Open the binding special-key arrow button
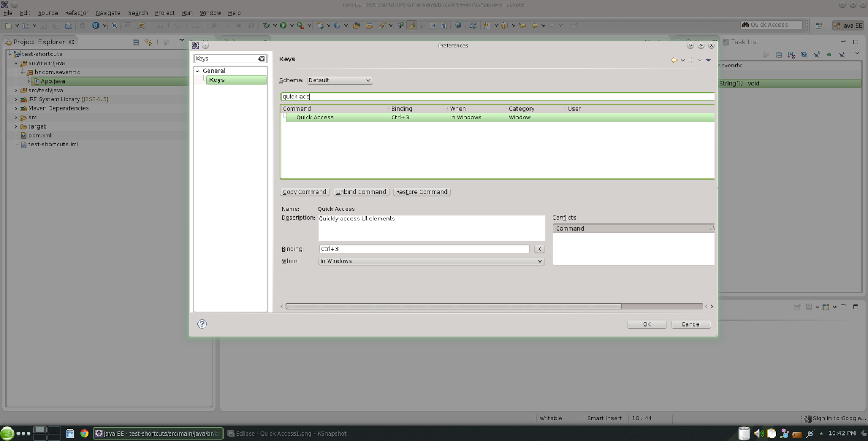The height and width of the screenshot is (441, 868). (539, 249)
